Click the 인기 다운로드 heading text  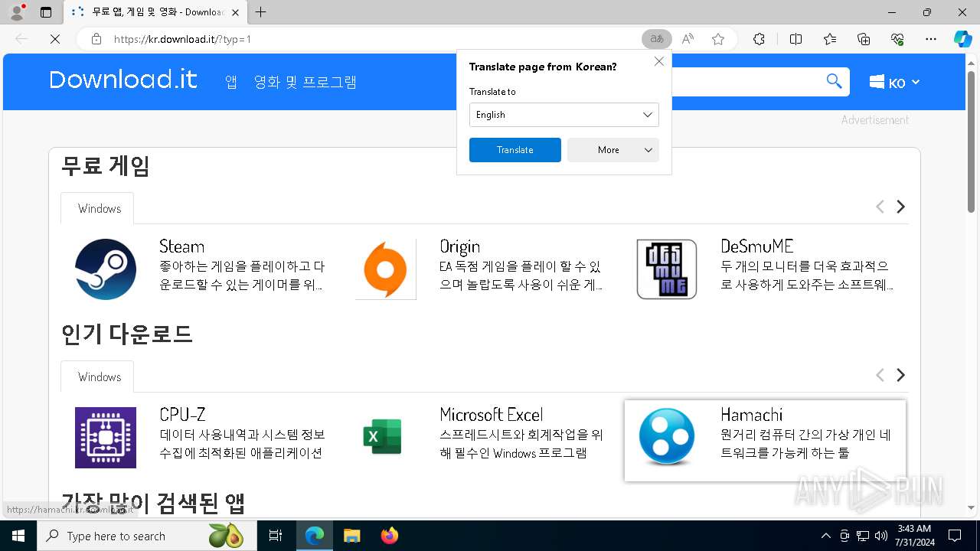pos(127,334)
